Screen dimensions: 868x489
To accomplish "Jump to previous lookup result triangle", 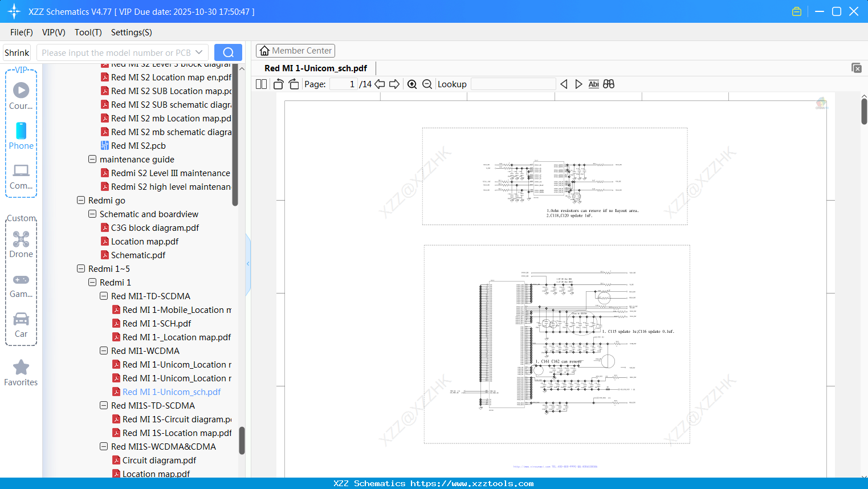I will coord(564,84).
